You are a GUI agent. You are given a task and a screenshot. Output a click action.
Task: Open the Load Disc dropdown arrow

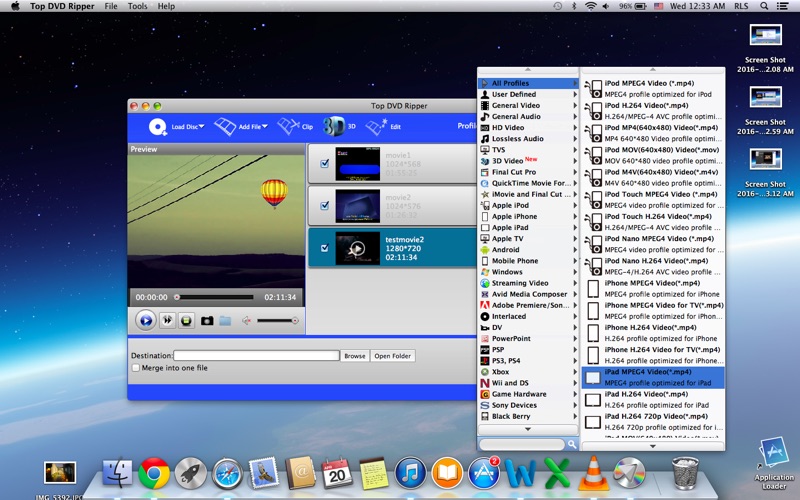[x=202, y=127]
